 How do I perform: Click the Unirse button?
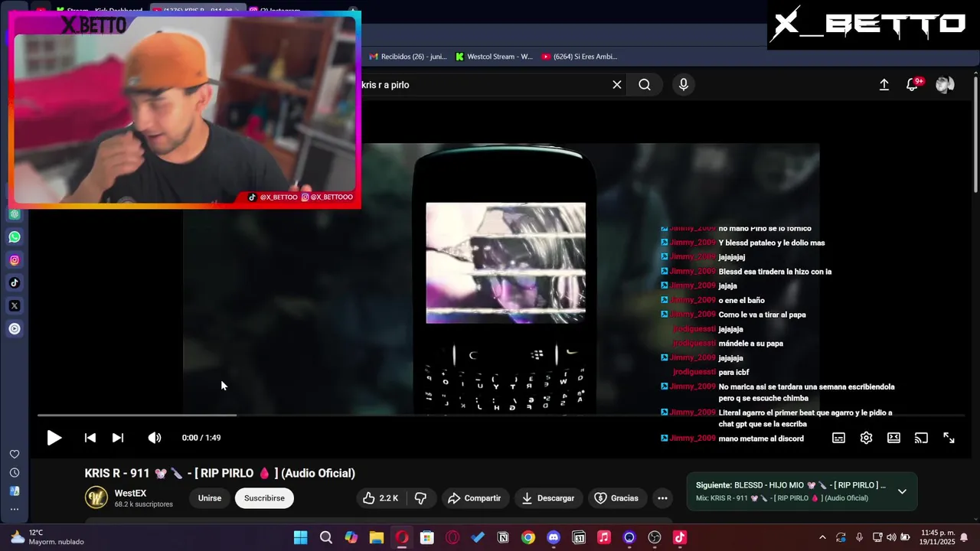pyautogui.click(x=210, y=498)
